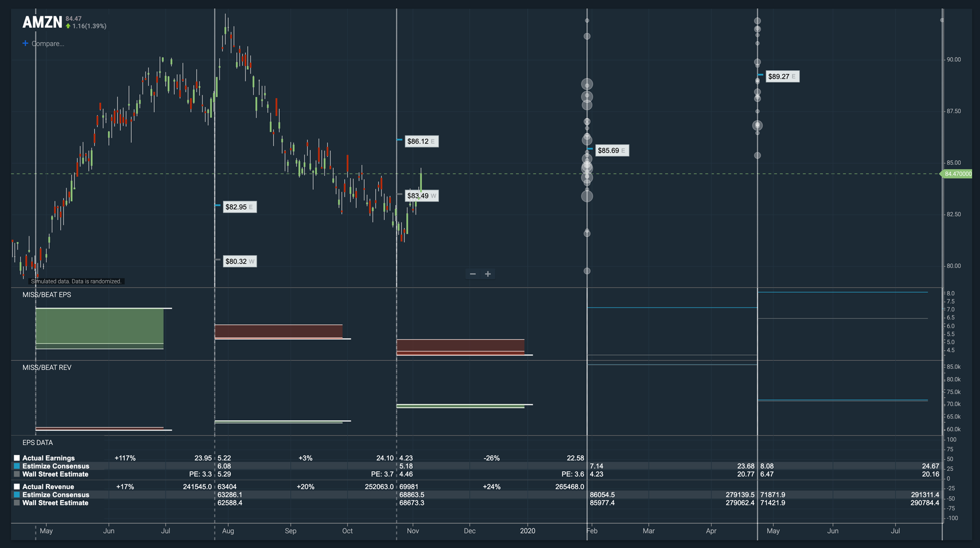This screenshot has height=548, width=980.
Task: Click the -26% earnings change value
Action: coord(492,458)
